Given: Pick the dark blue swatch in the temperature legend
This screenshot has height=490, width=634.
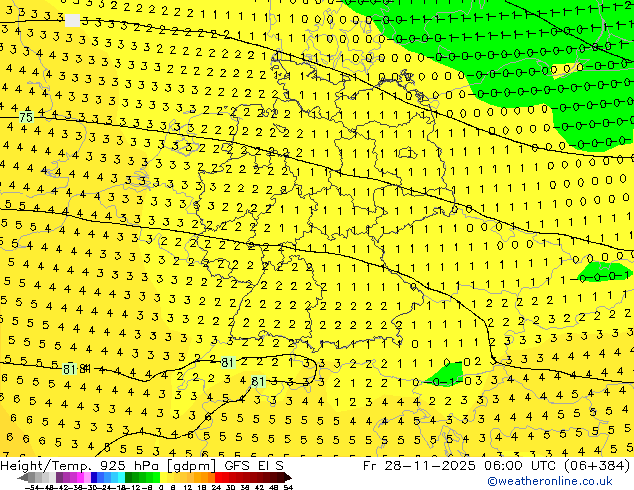Looking at the screenshot, I should click(x=94, y=478).
